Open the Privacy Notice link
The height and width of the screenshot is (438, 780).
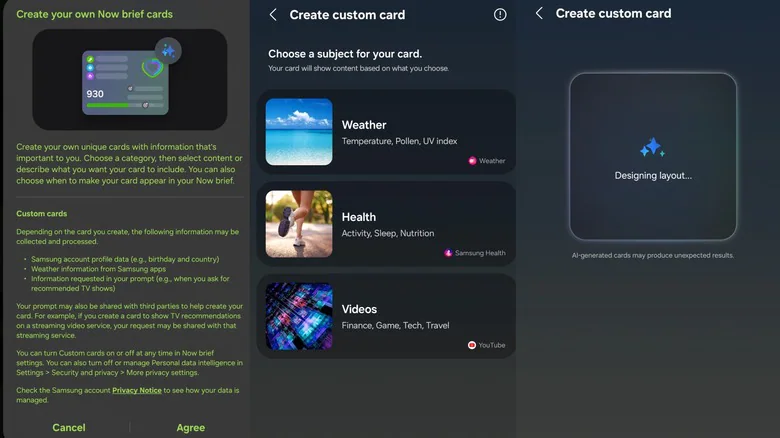click(137, 390)
